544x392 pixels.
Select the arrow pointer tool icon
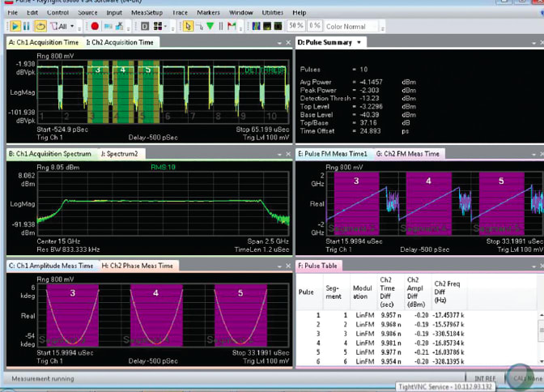pos(188,26)
